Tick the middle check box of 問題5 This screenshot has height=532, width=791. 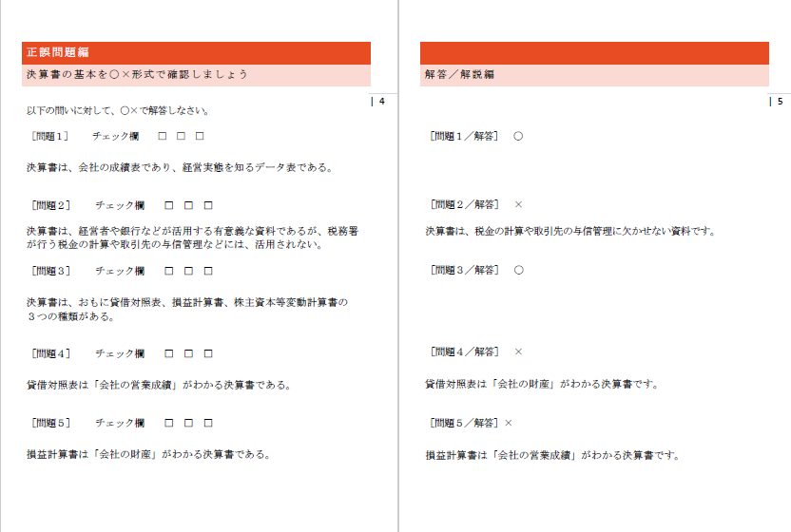188,423
